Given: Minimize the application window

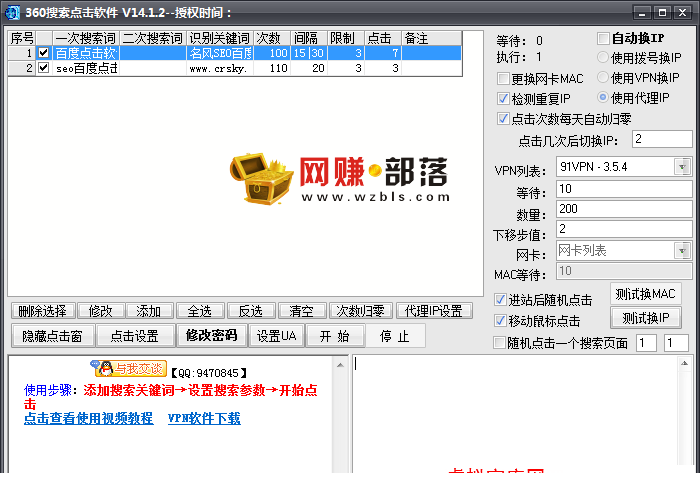Looking at the screenshot, I should (x=642, y=13).
